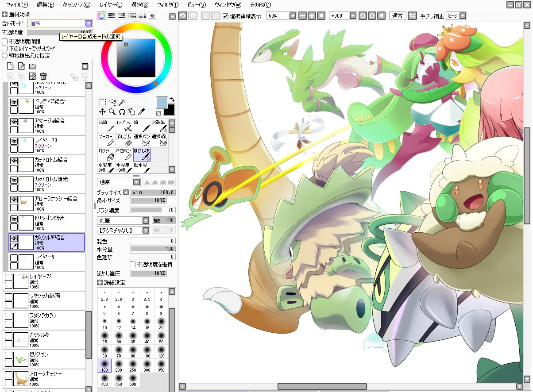Toggle the 選択領域表示 checkbox
Screen dimensions: 533x392
pos(226,16)
